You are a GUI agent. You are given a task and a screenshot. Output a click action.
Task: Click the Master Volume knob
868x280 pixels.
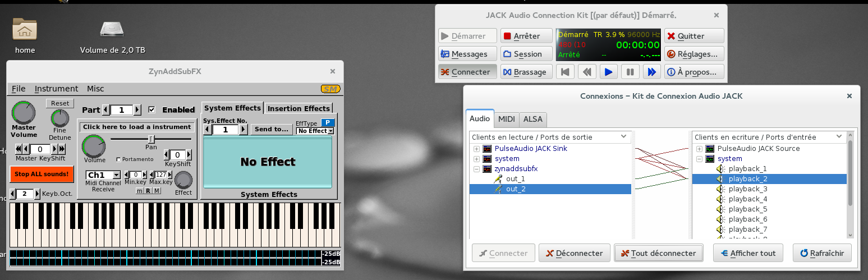(24, 113)
